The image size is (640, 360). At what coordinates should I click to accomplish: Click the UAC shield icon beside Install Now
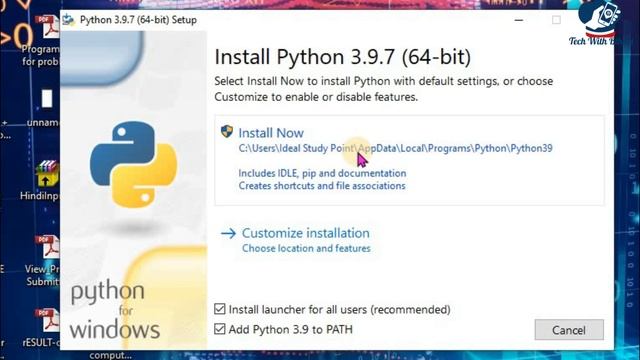tap(227, 131)
